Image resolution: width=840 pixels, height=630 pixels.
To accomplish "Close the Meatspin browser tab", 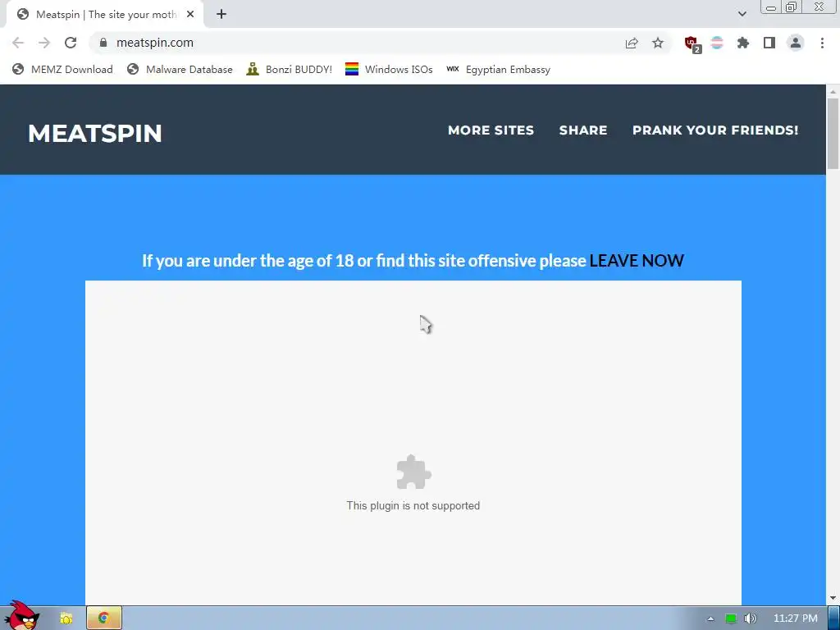I will 190,14.
